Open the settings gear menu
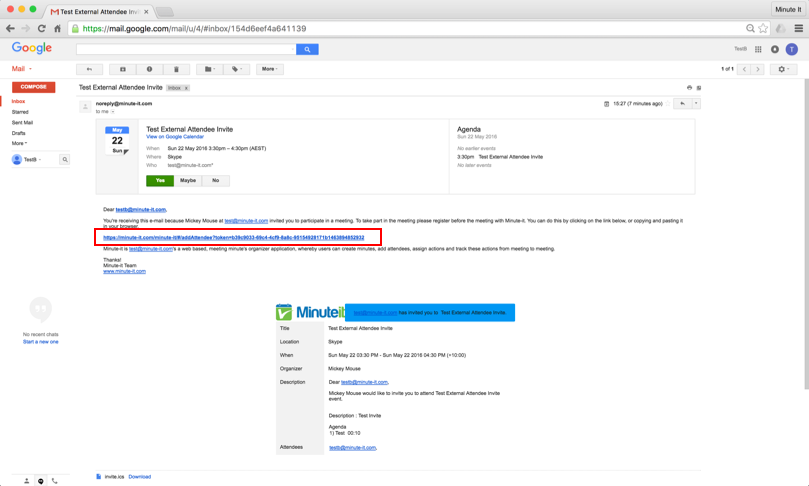Viewport: 809px width, 486px height. (x=784, y=69)
